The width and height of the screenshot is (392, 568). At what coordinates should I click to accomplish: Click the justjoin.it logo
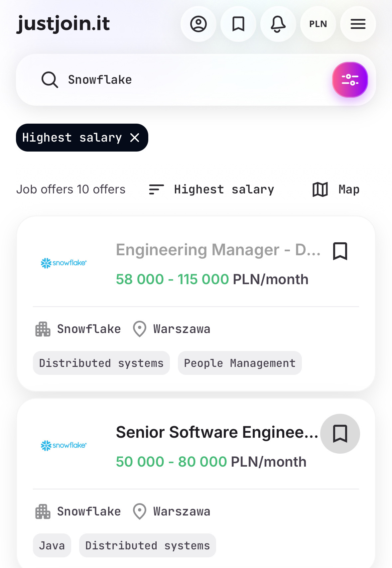click(63, 24)
